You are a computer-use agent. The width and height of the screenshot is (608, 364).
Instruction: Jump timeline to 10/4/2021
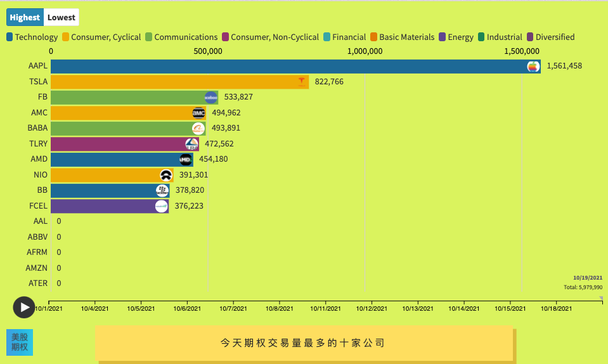point(94,309)
